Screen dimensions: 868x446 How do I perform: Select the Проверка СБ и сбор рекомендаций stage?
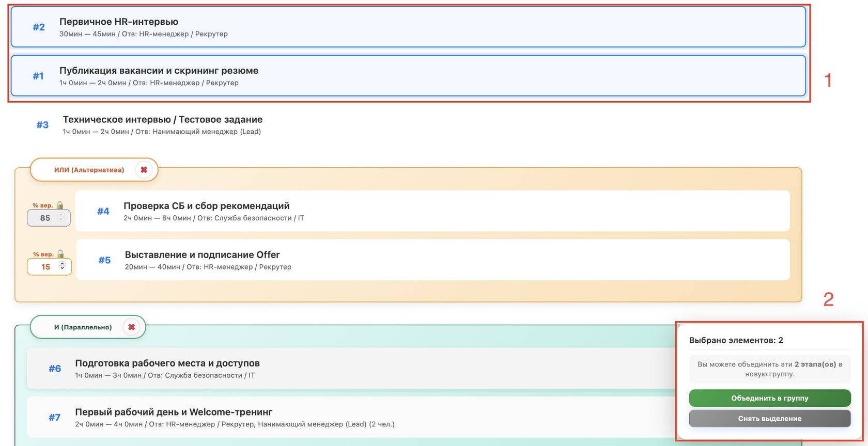click(x=432, y=211)
